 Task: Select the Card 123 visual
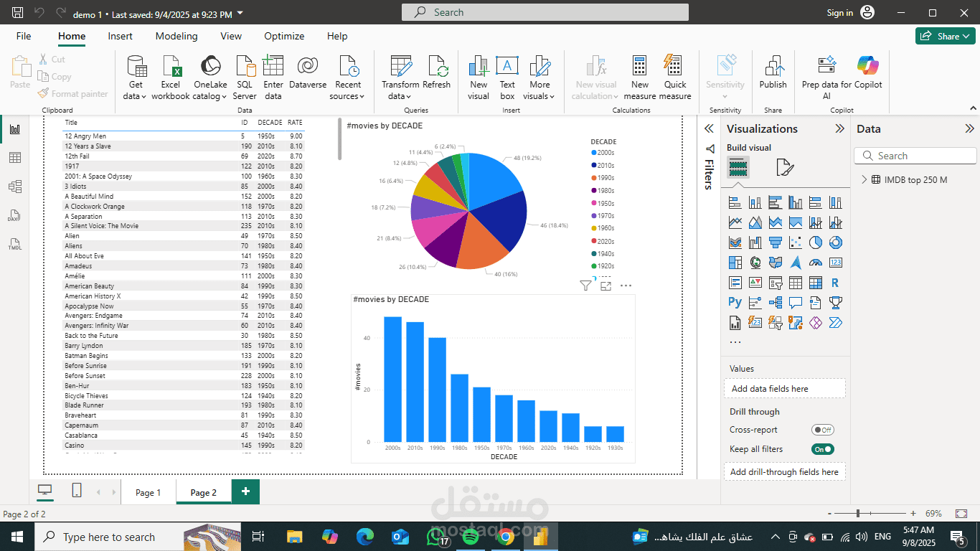pyautogui.click(x=835, y=263)
